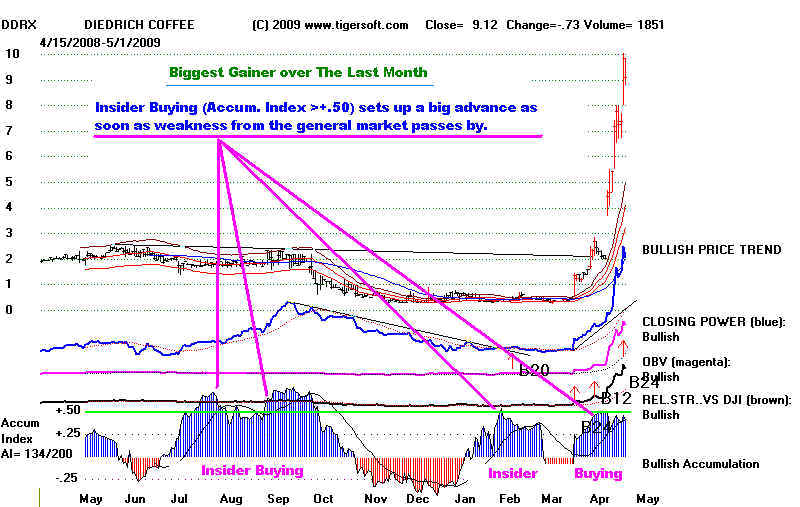Click the Close= 9.12 value
This screenshot has height=507, width=800.
pos(461,24)
